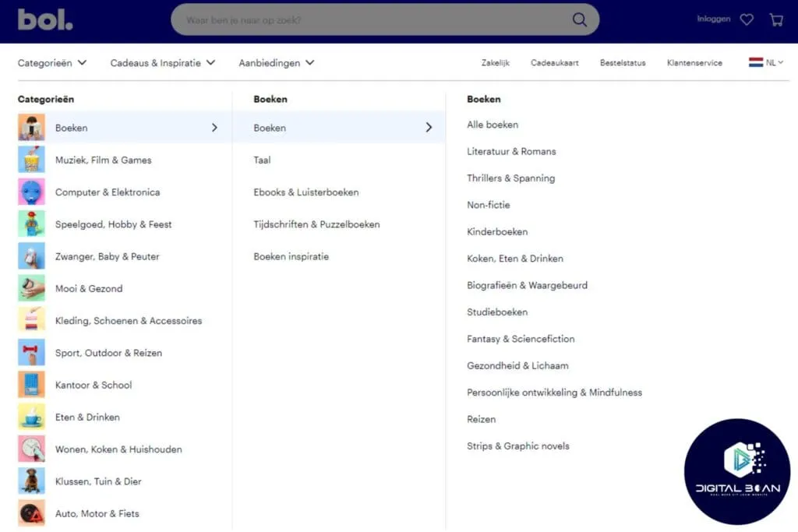Screen dimensions: 798x532
Task: Select Eten & Drinken category
Action: click(87, 417)
